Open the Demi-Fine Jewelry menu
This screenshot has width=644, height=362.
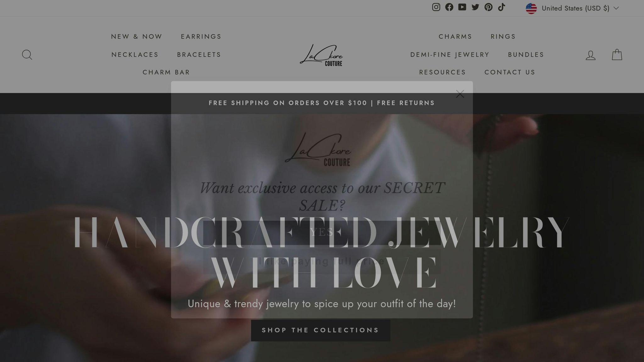[x=450, y=55]
